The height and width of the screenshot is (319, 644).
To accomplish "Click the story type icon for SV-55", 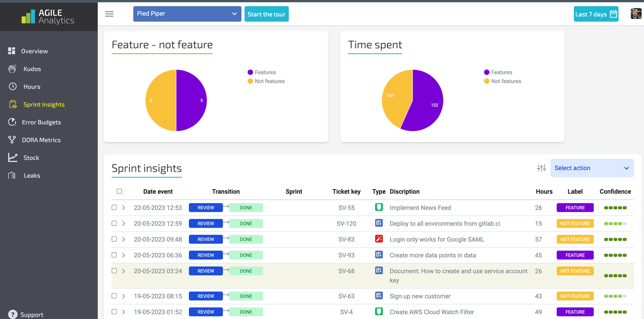I will 379,207.
